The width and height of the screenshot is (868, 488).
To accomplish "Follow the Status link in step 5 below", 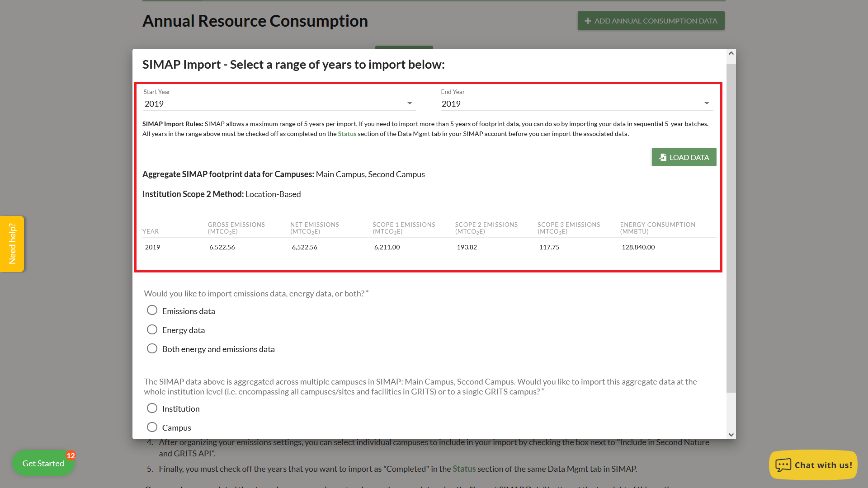I will (464, 469).
